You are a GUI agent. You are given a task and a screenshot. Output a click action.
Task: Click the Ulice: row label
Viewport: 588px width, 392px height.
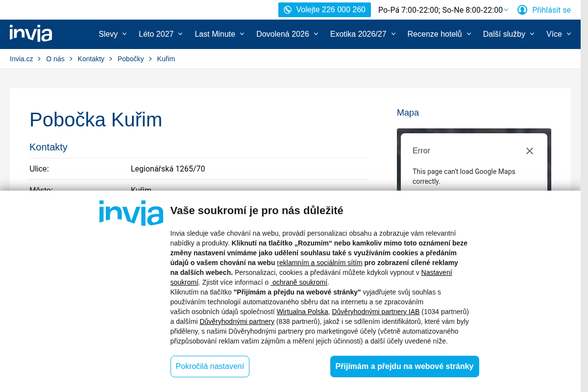coord(39,169)
